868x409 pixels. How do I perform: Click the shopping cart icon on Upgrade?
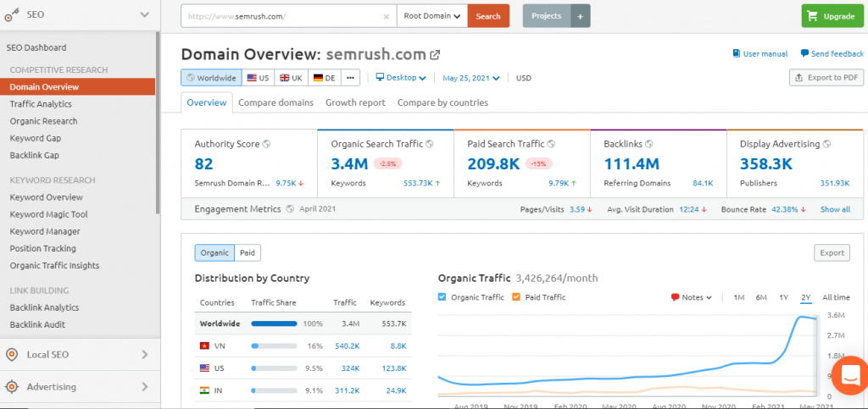click(x=812, y=16)
